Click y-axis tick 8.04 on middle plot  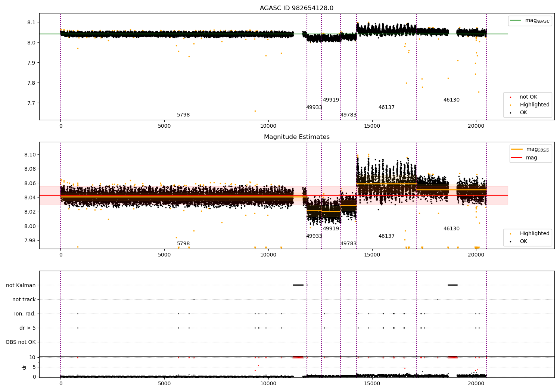coord(30,197)
